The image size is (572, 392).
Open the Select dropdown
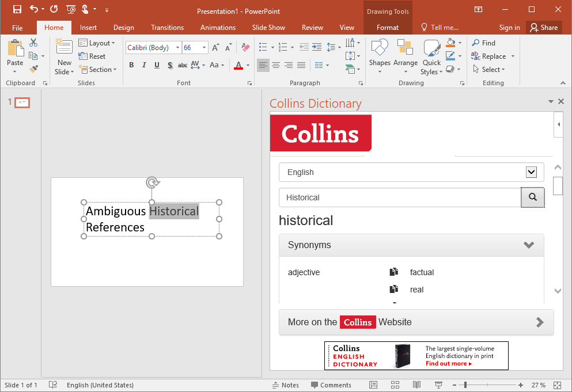coord(489,69)
